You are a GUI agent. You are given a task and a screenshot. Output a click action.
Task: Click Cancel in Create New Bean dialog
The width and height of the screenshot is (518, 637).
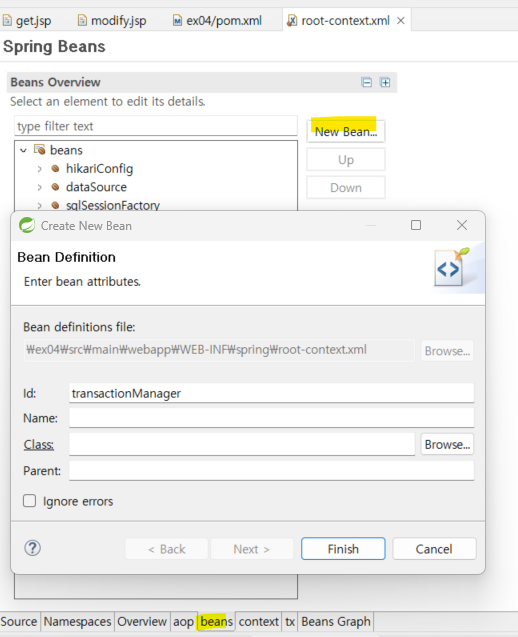(x=434, y=549)
